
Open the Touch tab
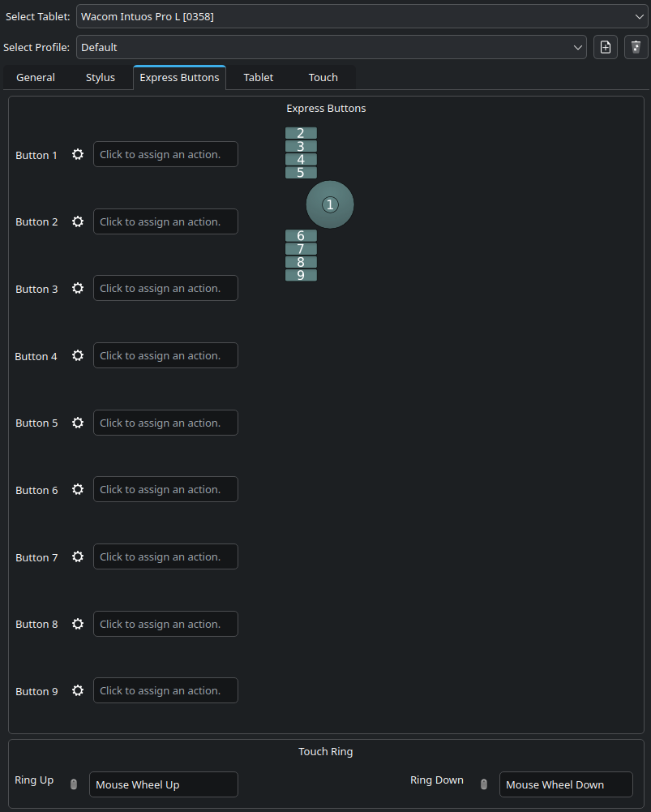pos(323,77)
